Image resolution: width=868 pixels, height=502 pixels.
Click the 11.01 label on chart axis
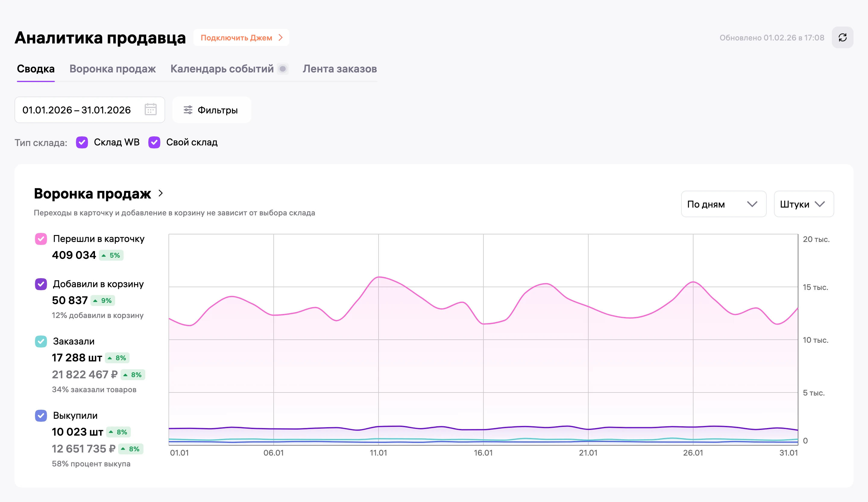379,453
